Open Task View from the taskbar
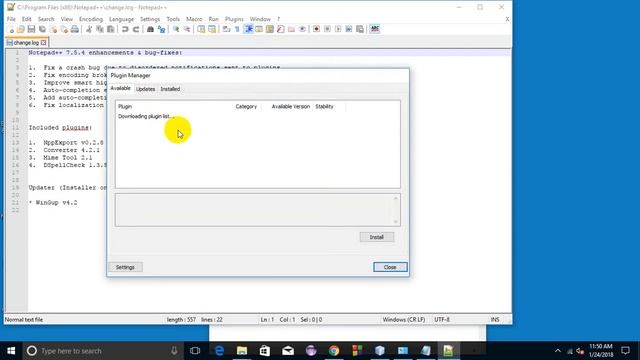 tap(195, 351)
